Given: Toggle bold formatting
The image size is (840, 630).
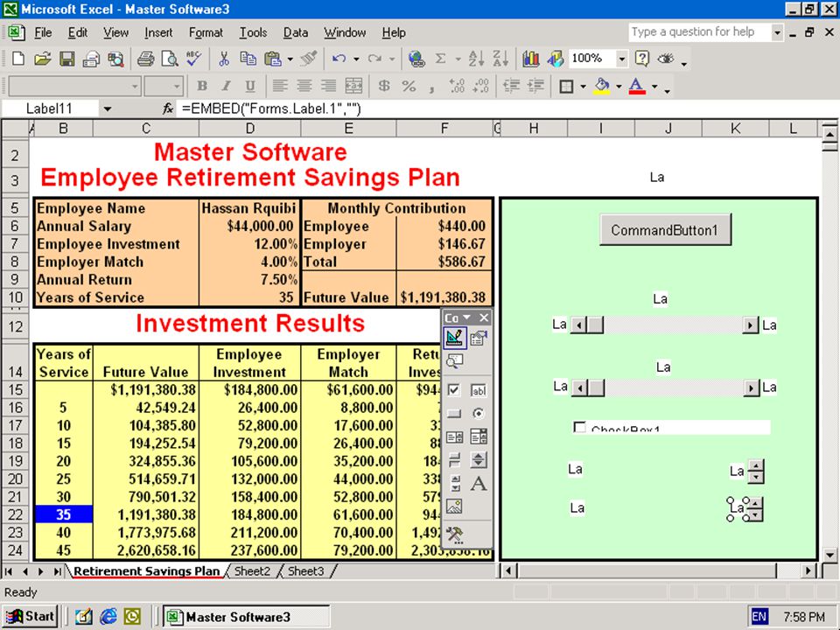Looking at the screenshot, I should point(202,86).
